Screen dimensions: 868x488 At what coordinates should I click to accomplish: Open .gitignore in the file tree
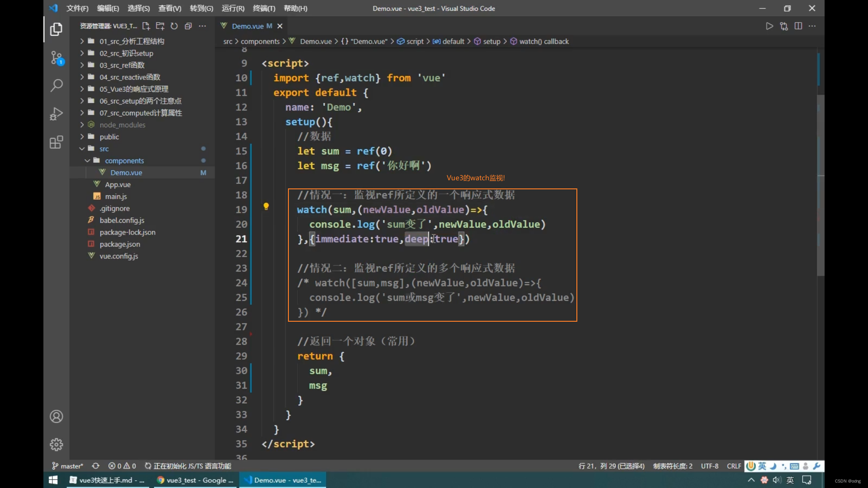tap(142, 208)
